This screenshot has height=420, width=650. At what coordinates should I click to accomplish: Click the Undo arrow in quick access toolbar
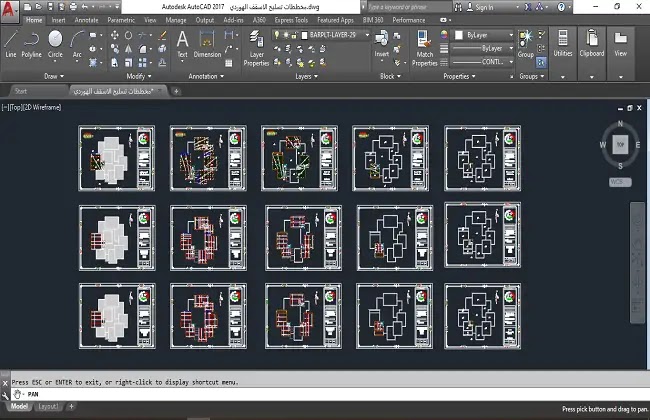click(85, 7)
